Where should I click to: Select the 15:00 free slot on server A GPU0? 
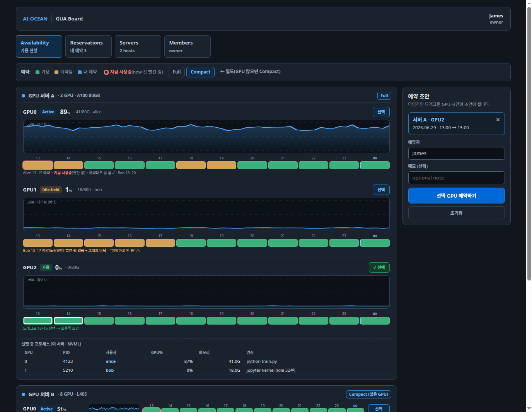(x=99, y=165)
